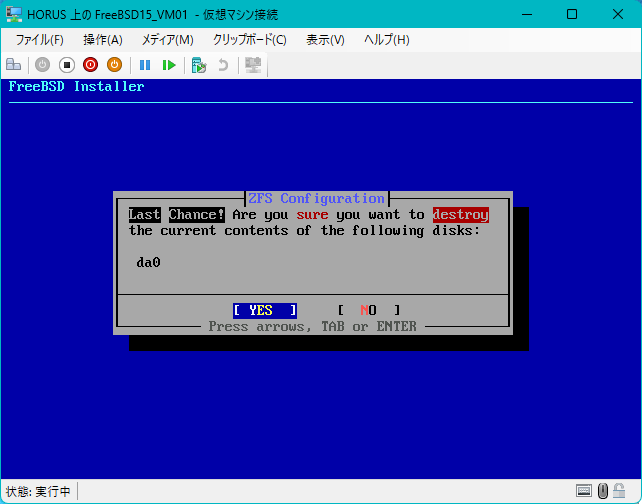Click the 'ZFS Configuration' dialog title
This screenshot has height=504, width=642.
tap(316, 199)
